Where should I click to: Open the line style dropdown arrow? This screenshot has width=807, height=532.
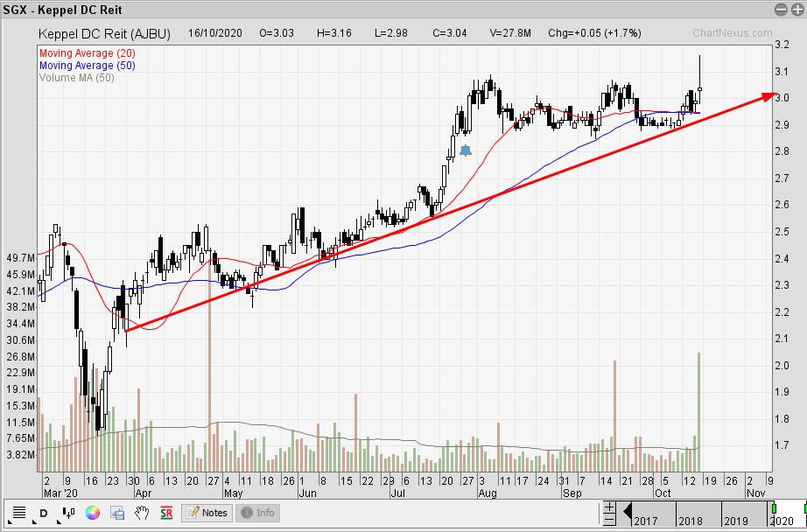(x=11, y=521)
